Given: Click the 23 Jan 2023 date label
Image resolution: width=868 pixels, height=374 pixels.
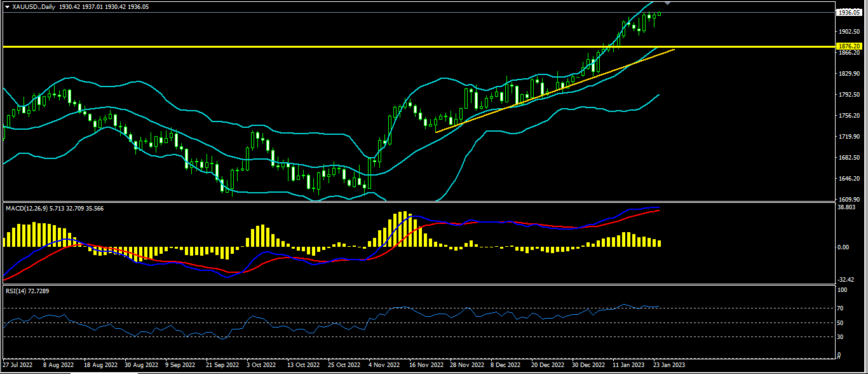Looking at the screenshot, I should point(670,366).
